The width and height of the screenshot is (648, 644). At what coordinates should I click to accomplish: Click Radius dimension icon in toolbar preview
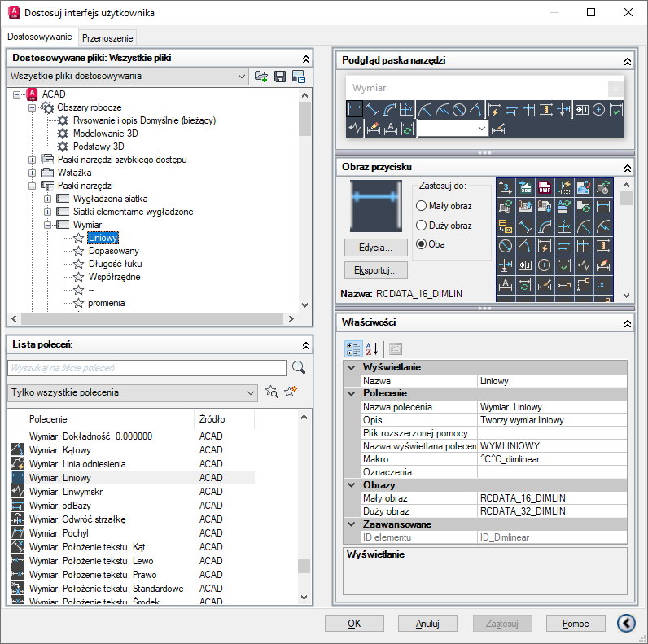[425, 110]
